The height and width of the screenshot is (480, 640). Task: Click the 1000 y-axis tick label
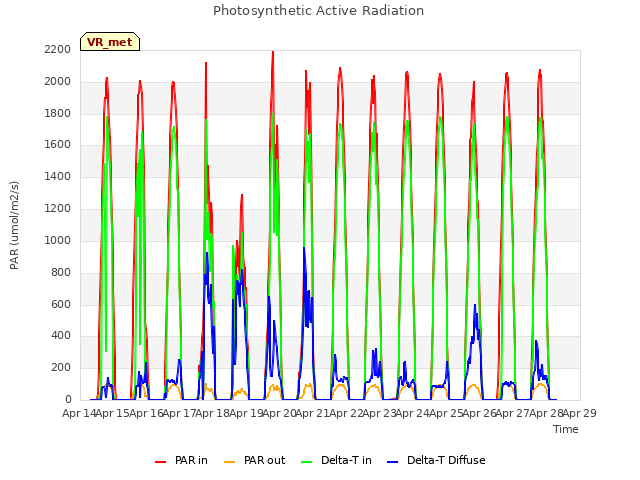(x=58, y=240)
